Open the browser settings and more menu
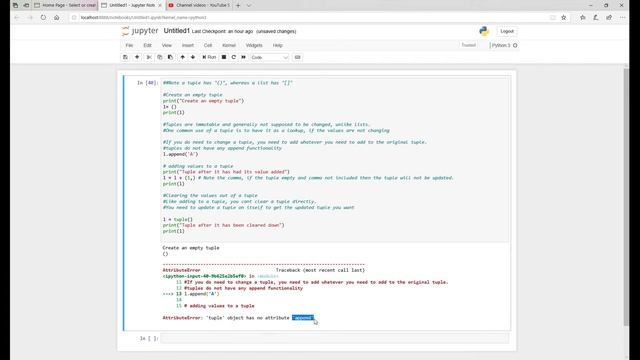Screen dimensions: 640x360 tap(622, 18)
